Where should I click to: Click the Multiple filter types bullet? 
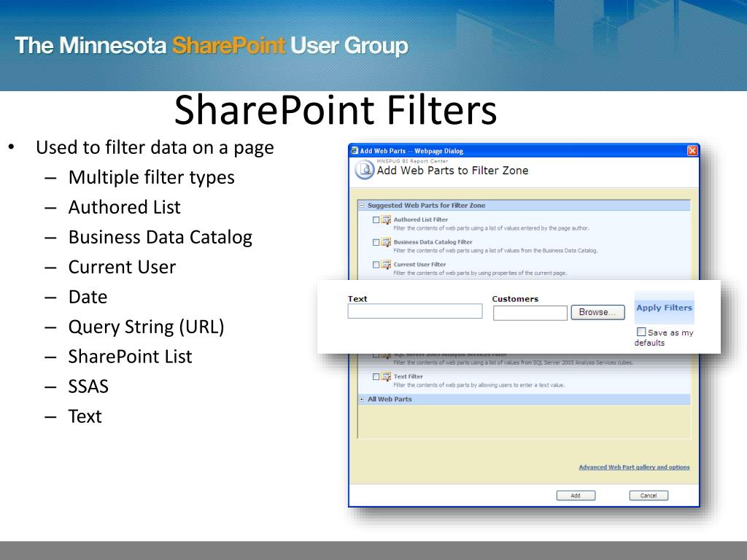click(x=152, y=178)
